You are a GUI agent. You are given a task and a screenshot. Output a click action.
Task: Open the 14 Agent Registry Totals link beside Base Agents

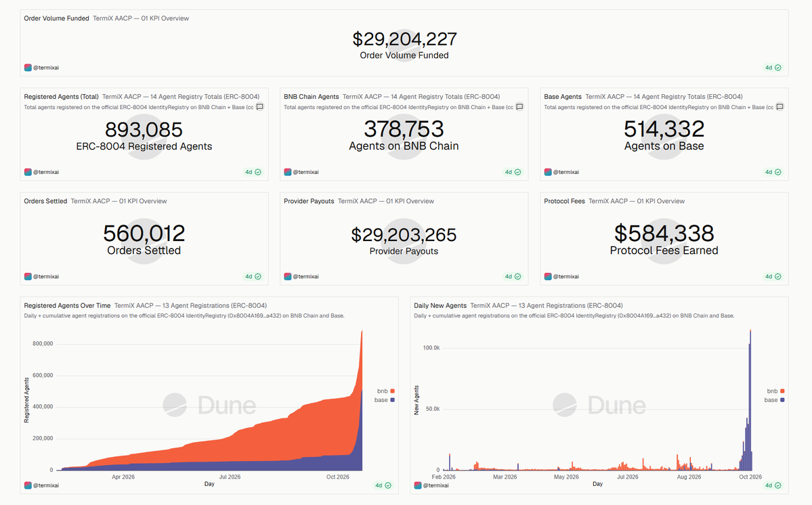pos(664,97)
